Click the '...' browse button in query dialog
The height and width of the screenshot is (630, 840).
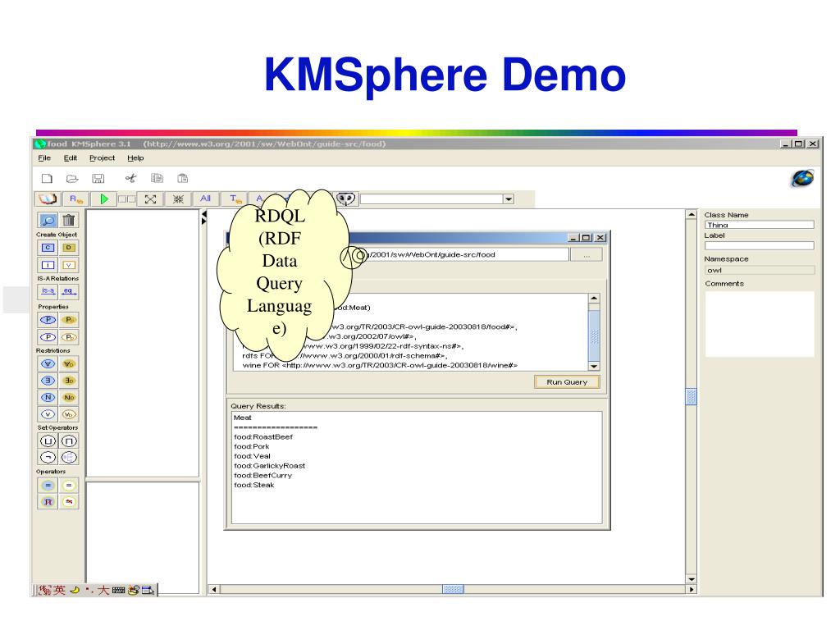586,255
